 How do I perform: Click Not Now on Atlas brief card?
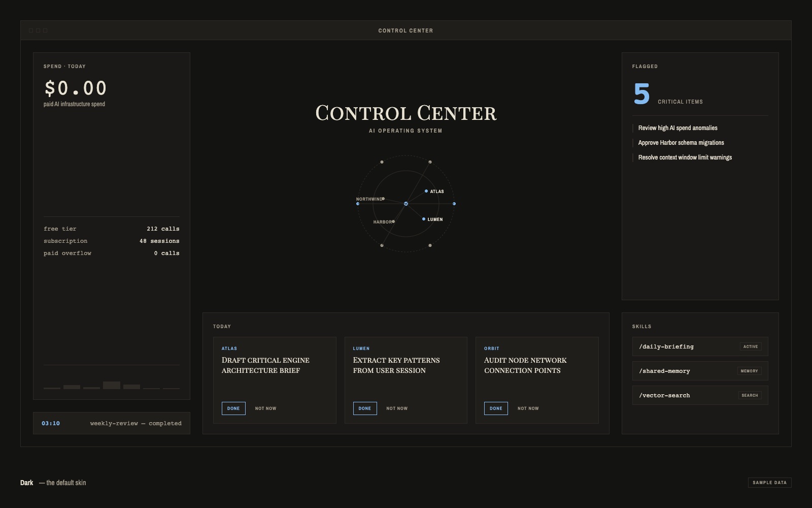(x=265, y=408)
